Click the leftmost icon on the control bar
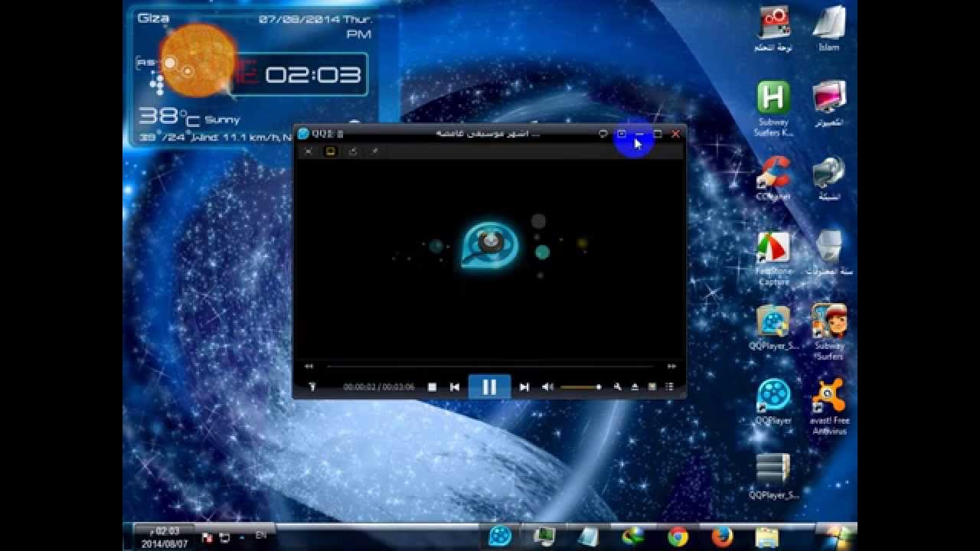This screenshot has height=551, width=980. click(312, 387)
